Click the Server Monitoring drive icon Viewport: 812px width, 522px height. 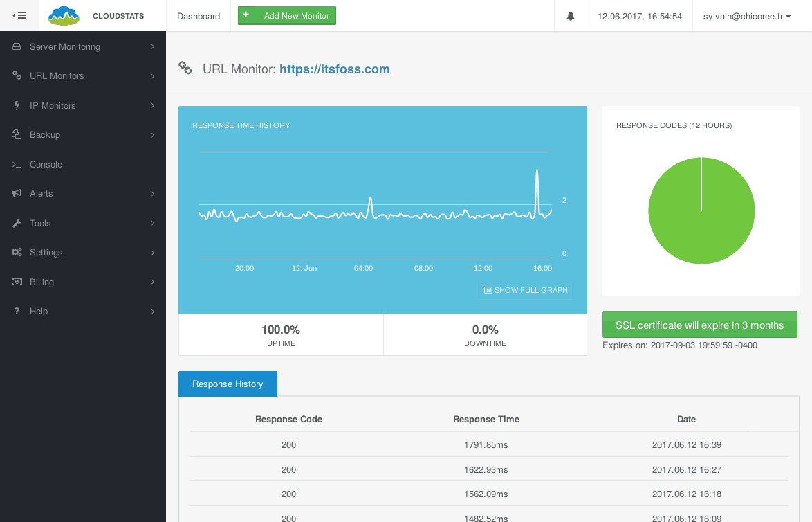click(x=17, y=46)
